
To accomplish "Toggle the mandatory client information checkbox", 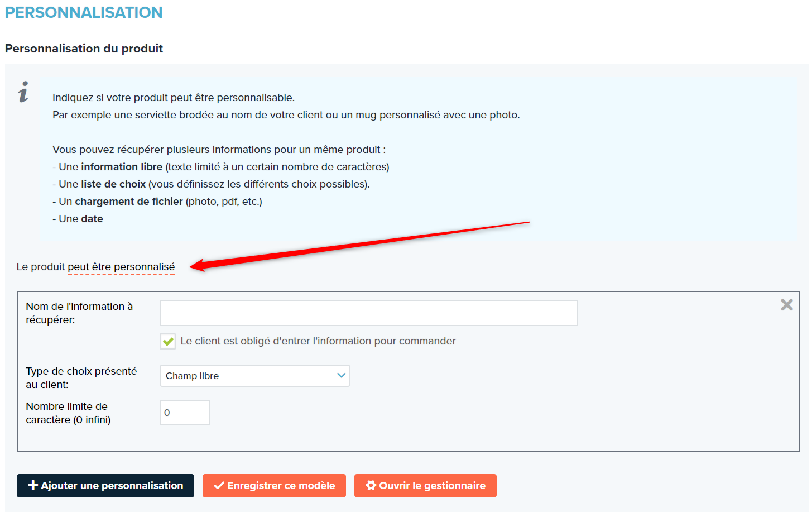I will click(168, 341).
